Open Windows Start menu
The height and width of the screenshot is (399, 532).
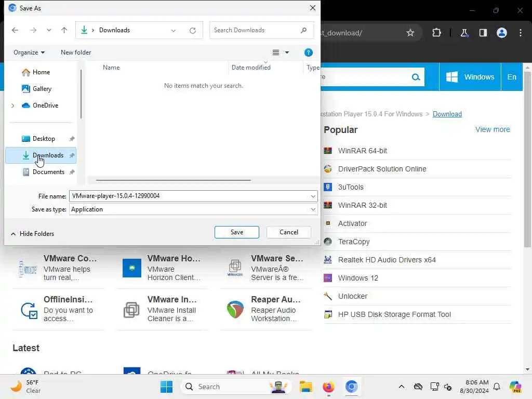(166, 387)
